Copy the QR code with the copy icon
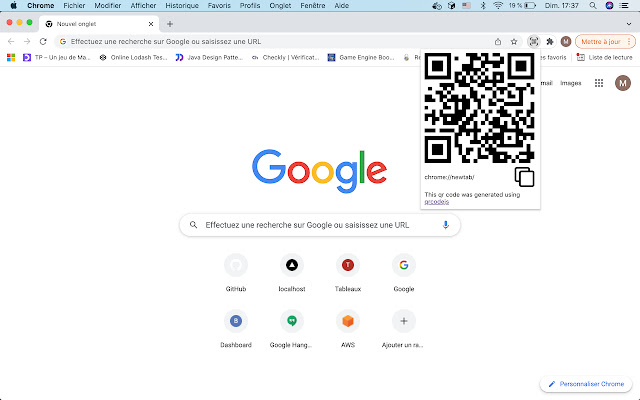This screenshot has width=640, height=400. [524, 177]
